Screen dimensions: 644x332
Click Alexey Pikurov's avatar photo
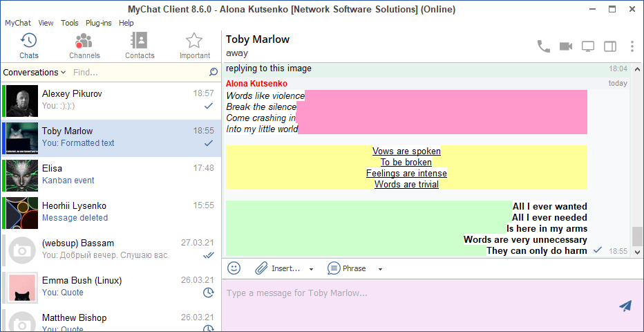(22, 101)
